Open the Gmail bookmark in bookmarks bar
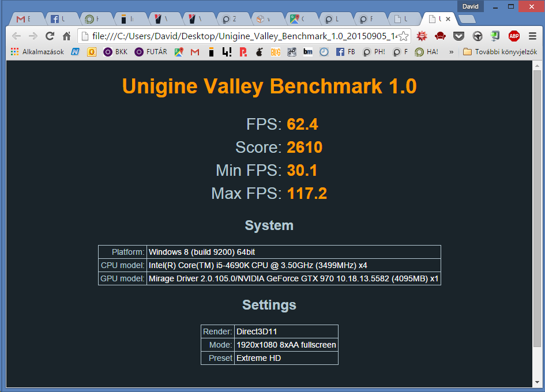 (x=195, y=52)
